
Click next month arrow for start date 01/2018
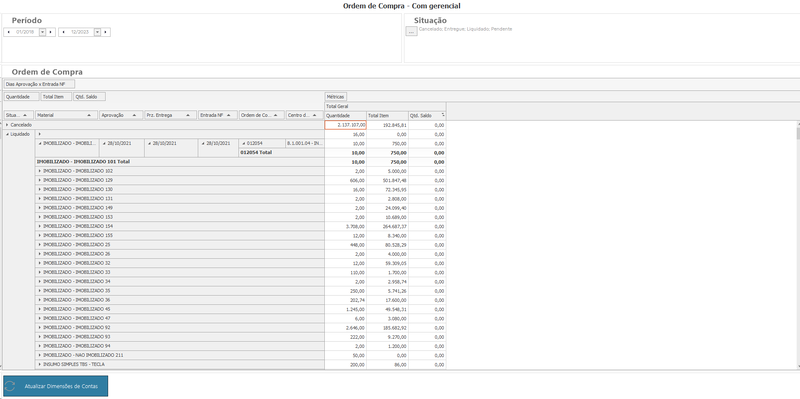click(x=51, y=32)
